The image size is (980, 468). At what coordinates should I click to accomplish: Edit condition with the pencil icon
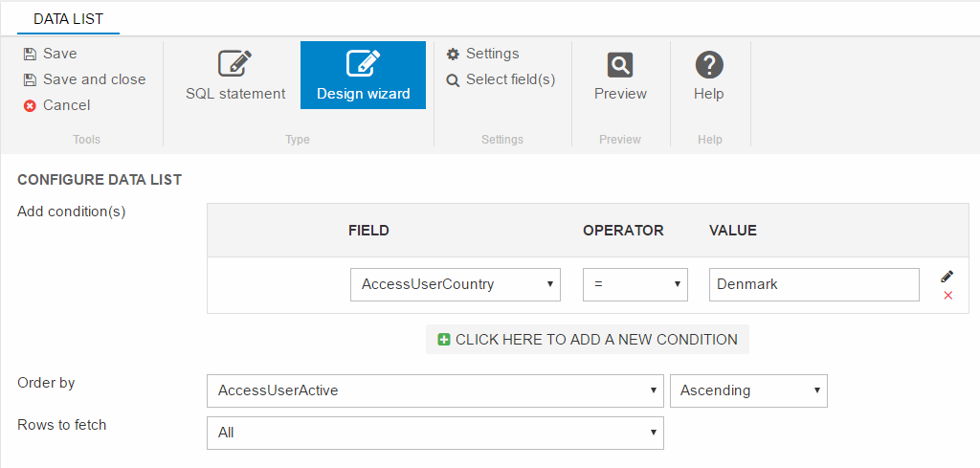[x=947, y=277]
